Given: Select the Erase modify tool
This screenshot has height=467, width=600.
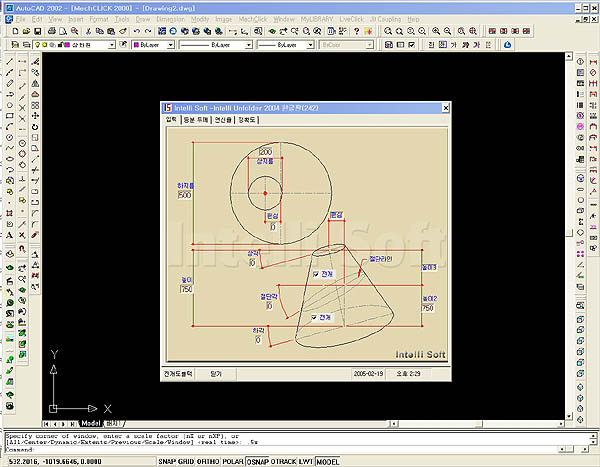Looking at the screenshot, I should 35,62.
